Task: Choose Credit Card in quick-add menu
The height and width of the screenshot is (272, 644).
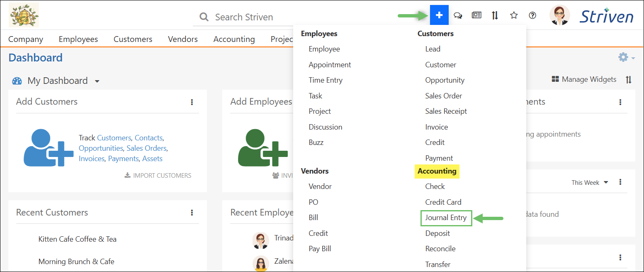Action: (x=443, y=202)
